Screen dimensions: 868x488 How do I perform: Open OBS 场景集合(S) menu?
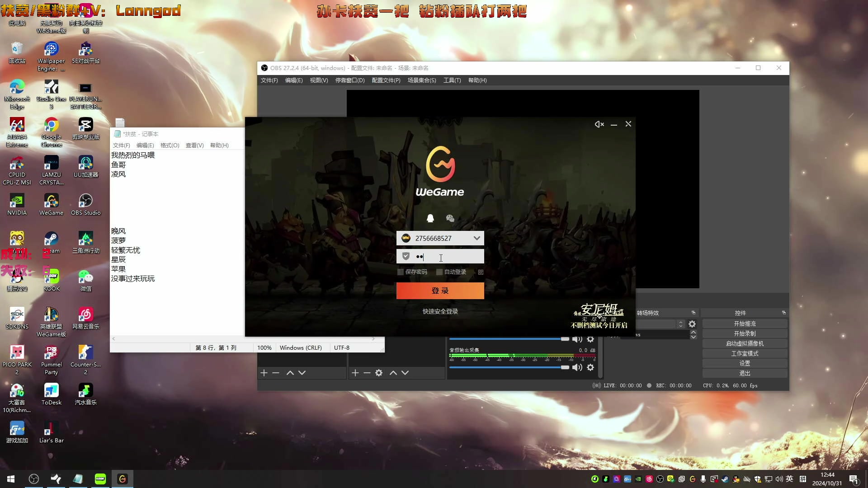[422, 80]
